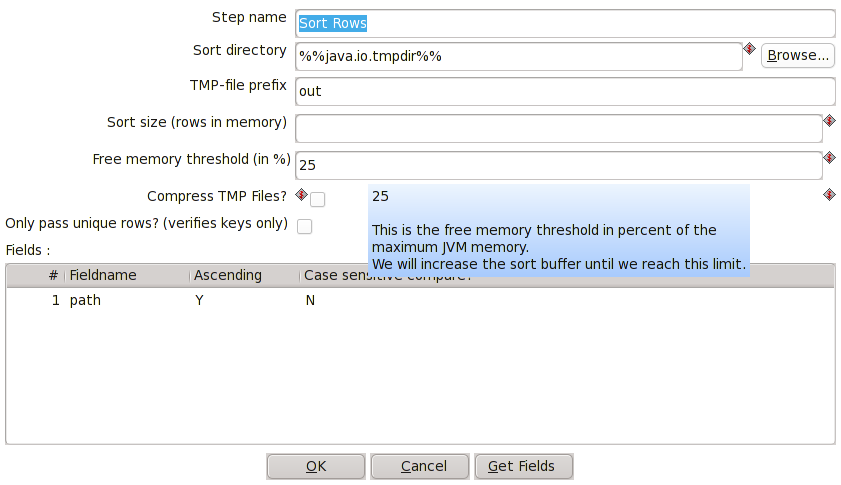
Task: Click into the Sort directory field
Action: 519,56
